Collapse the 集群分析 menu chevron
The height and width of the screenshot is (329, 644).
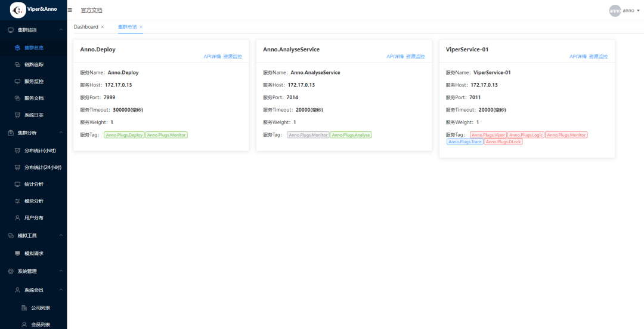pyautogui.click(x=61, y=133)
